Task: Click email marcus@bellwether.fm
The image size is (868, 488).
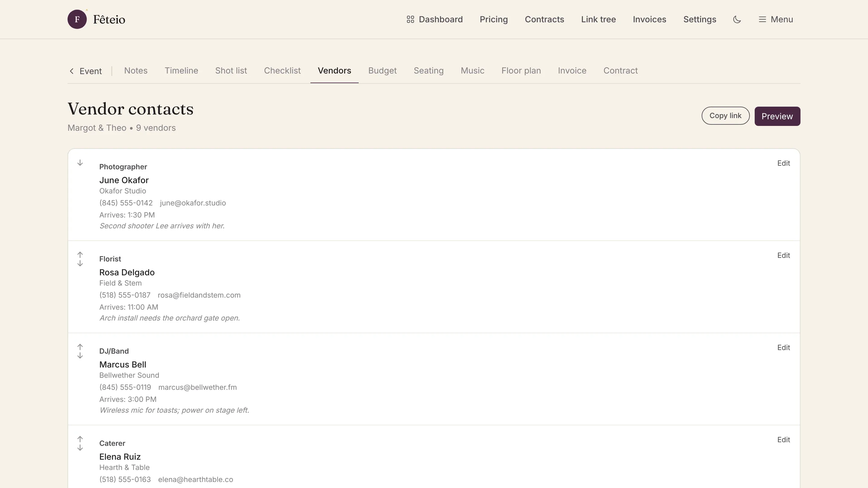Action: coord(197,387)
